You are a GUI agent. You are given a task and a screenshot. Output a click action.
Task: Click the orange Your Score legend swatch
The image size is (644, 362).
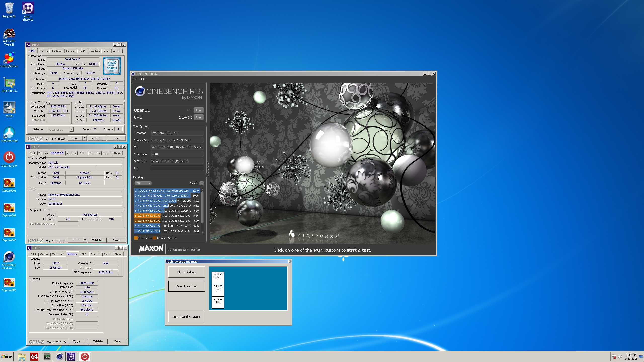[x=136, y=238]
